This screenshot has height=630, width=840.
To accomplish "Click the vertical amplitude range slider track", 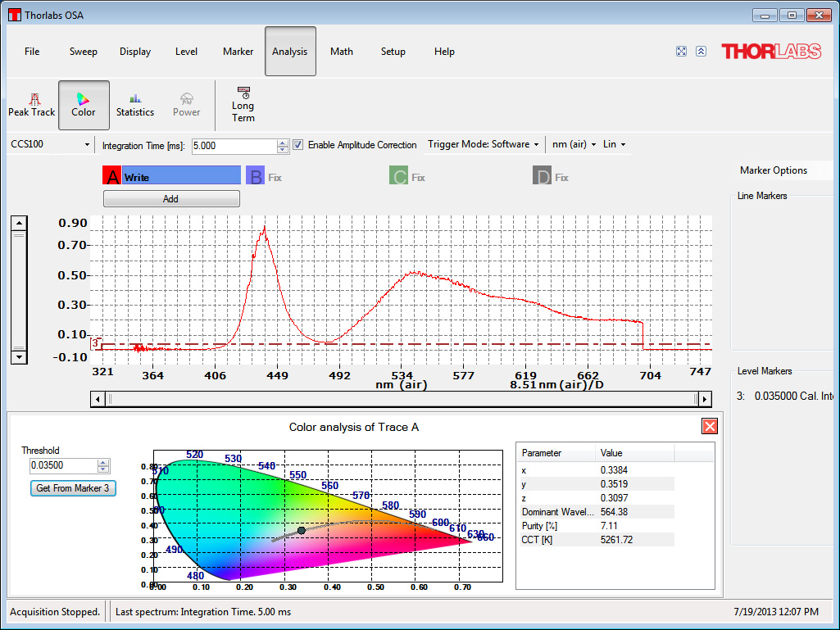I will 20,290.
